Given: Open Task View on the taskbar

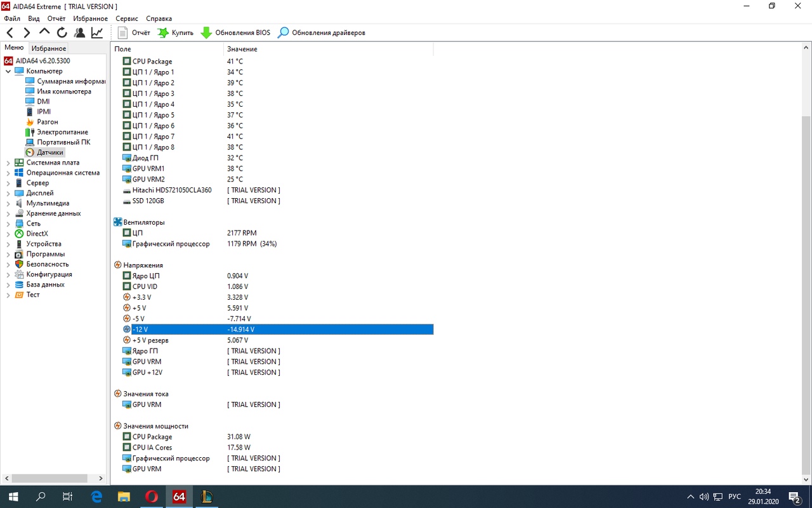Looking at the screenshot, I should [68, 497].
